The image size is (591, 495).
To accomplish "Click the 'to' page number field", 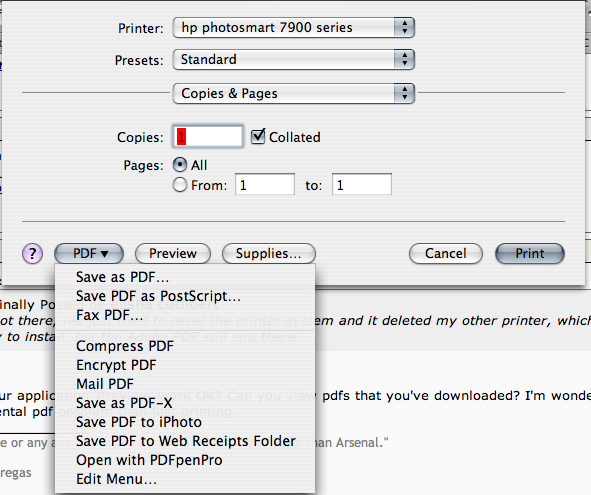I will pos(362,184).
